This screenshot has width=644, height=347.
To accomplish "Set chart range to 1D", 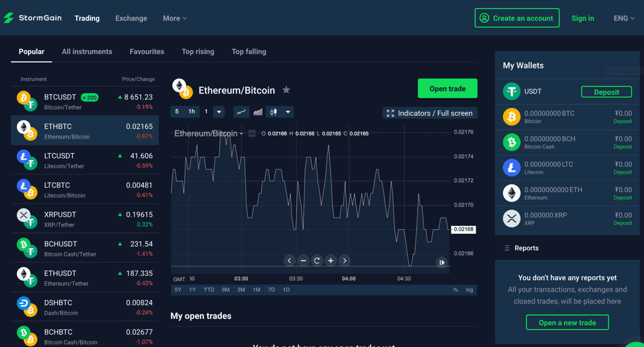I will 286,290.
